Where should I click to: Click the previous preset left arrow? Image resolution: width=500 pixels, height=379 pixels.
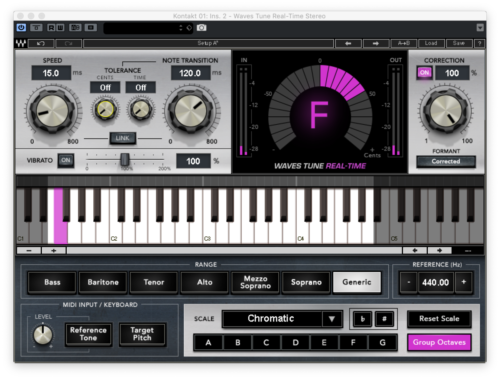tap(348, 43)
